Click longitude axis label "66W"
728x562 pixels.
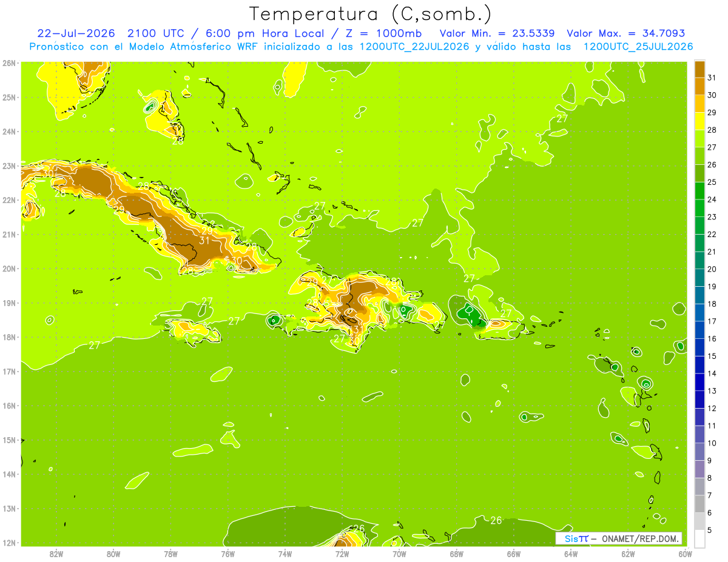pyautogui.click(x=513, y=554)
